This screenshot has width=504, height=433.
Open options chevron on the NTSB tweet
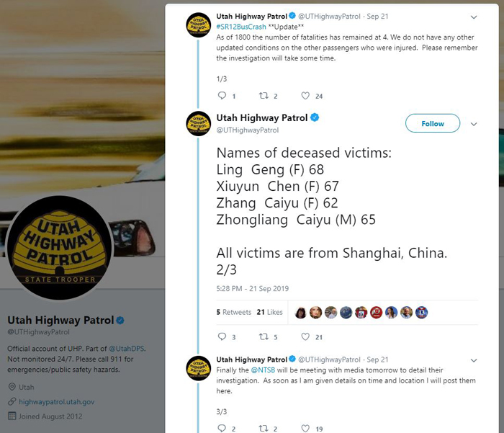tap(474, 360)
